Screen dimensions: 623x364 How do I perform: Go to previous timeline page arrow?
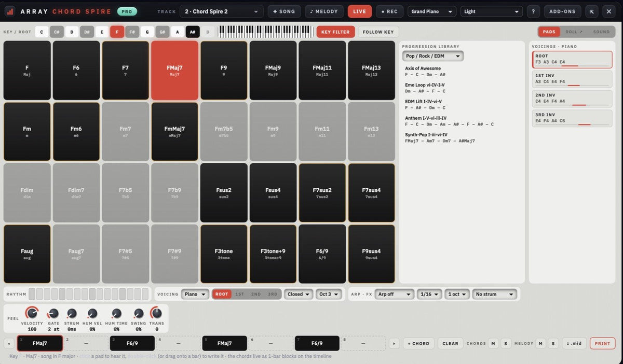click(9, 343)
